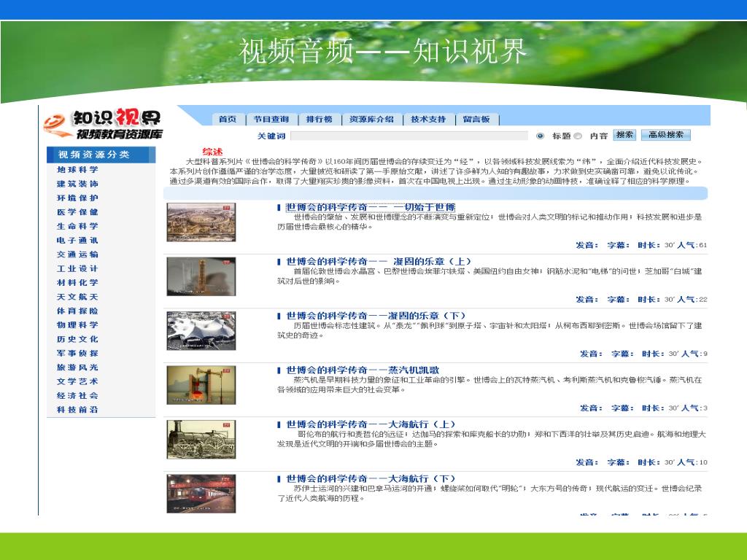Click the thumbnail for 一切始于世博

coord(201,222)
